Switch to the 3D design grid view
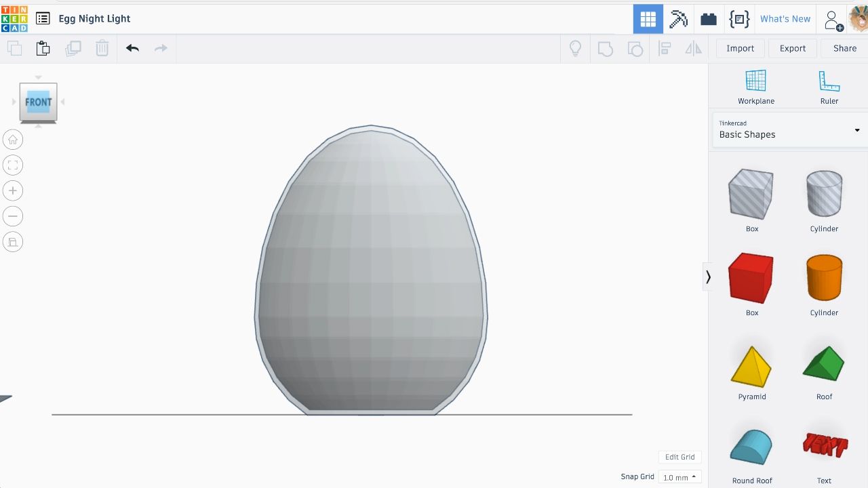 click(648, 19)
